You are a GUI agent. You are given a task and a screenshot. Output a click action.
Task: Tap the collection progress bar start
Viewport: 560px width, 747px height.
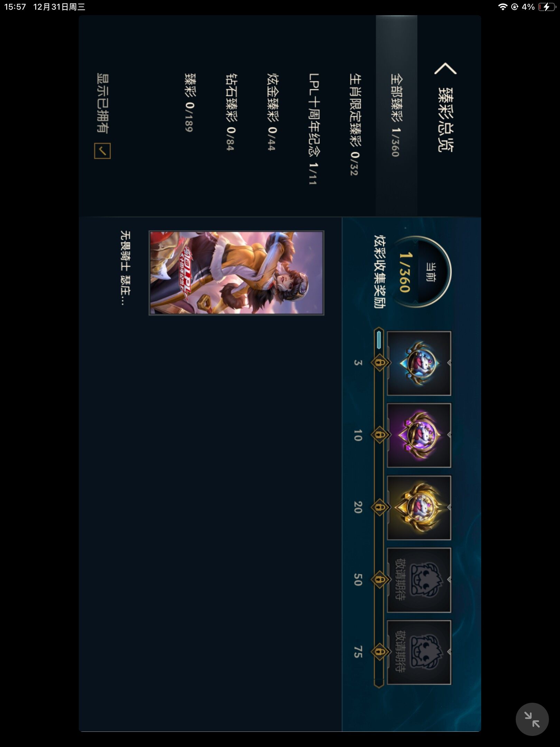[x=379, y=340]
